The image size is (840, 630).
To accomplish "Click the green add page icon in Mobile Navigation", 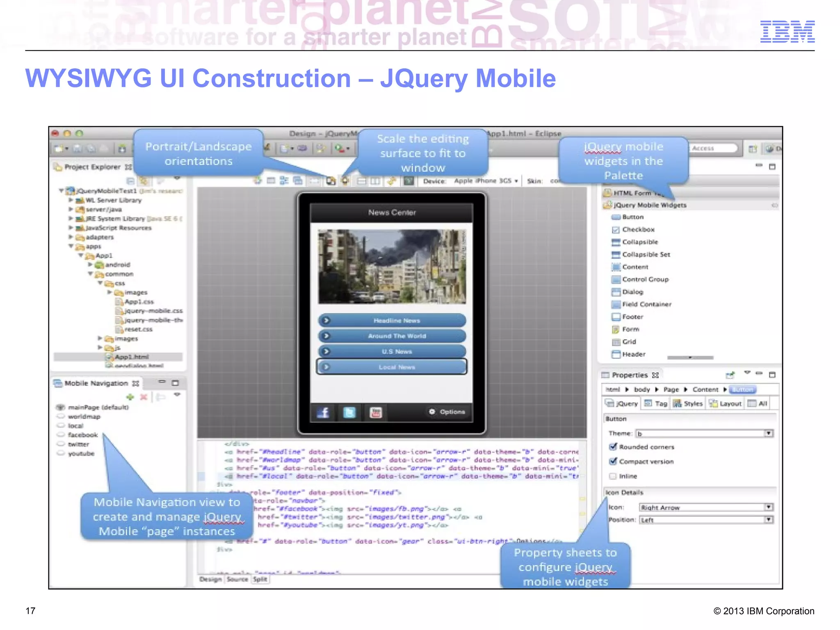I will coord(130,397).
